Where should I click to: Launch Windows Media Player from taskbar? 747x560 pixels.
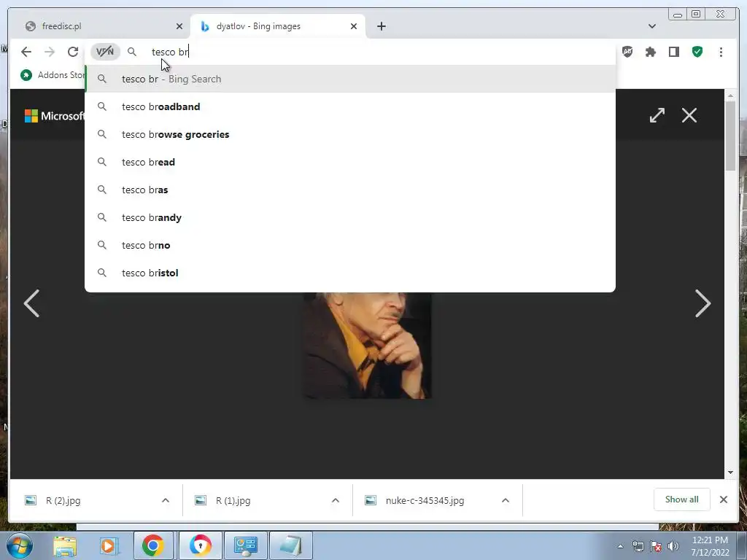[108, 545]
